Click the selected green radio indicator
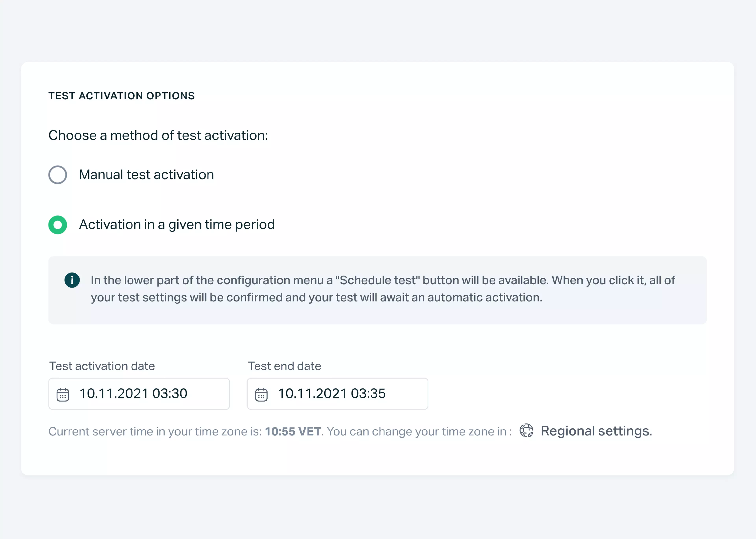 57,224
